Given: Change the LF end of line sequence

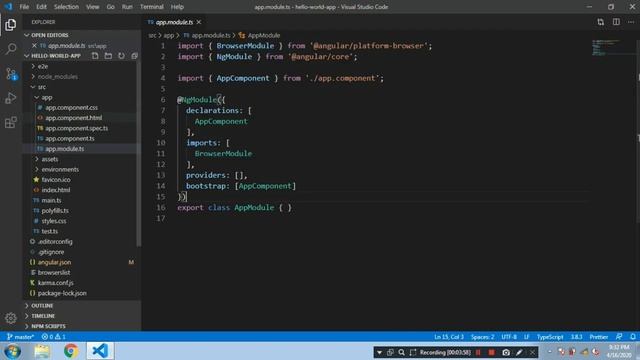Looking at the screenshot, I should pos(527,337).
